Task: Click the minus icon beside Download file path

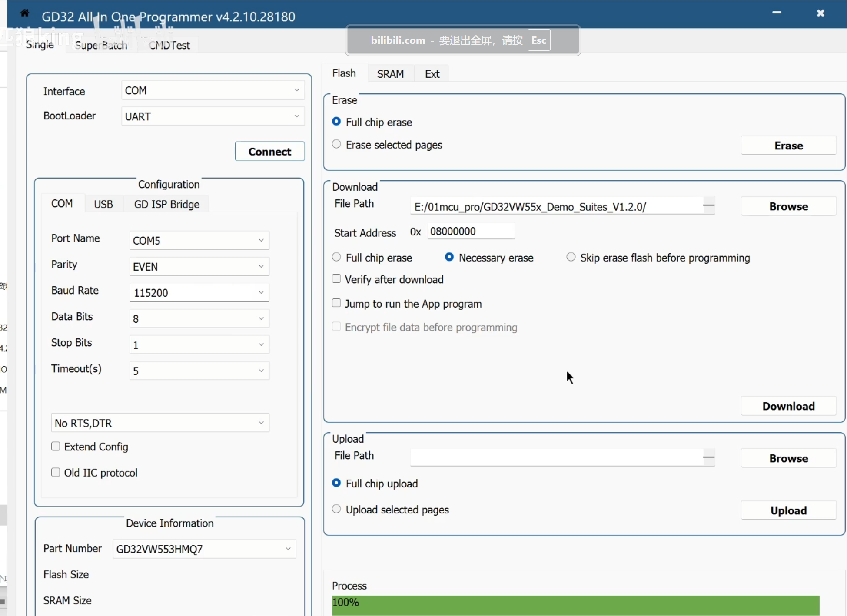Action: 708,205
